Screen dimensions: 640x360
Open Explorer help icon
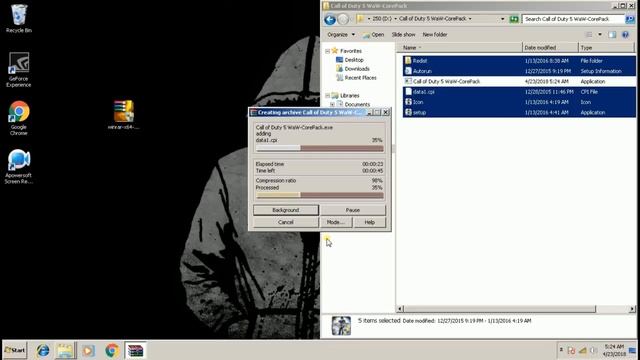(625, 35)
